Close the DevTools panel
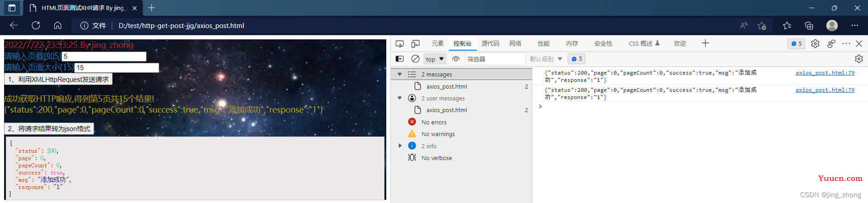Image resolution: width=868 pixels, height=203 pixels. (859, 44)
